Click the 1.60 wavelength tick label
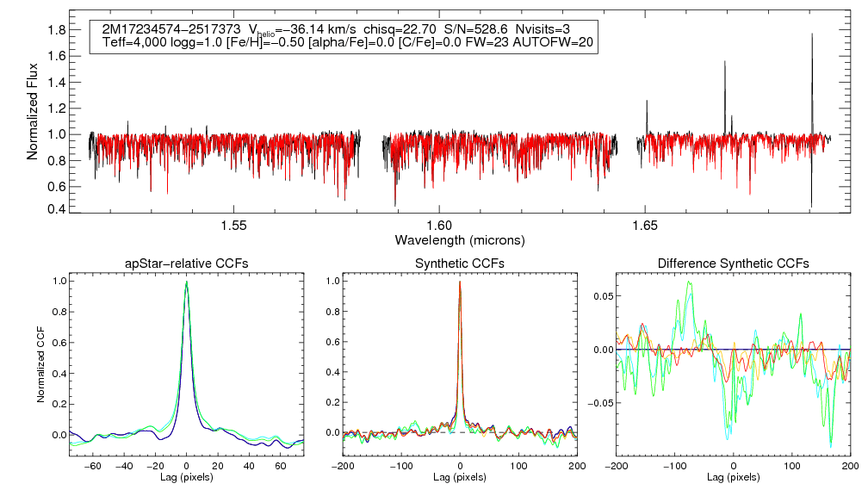 [439, 226]
